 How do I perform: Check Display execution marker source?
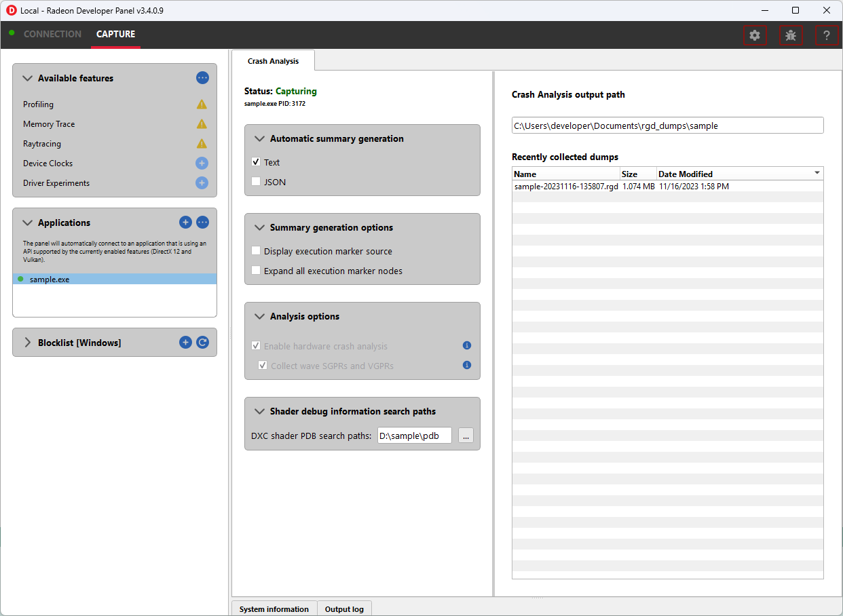tap(256, 251)
